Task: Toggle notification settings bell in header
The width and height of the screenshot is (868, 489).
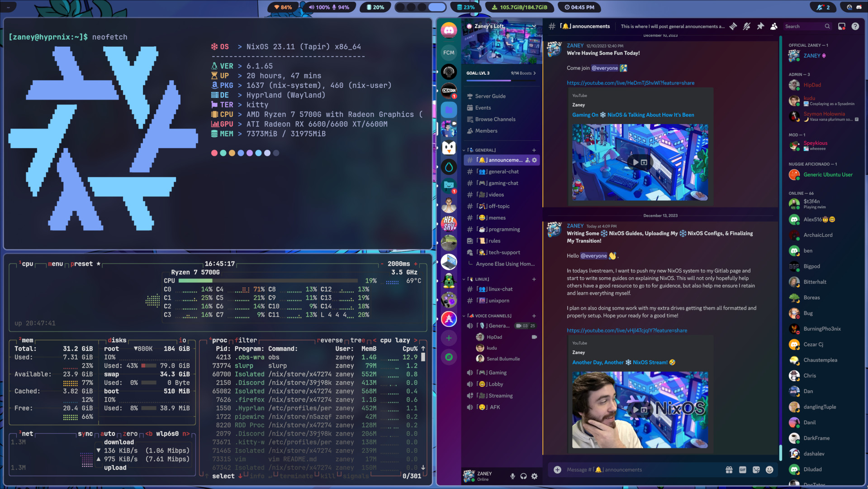Action: pos(747,26)
